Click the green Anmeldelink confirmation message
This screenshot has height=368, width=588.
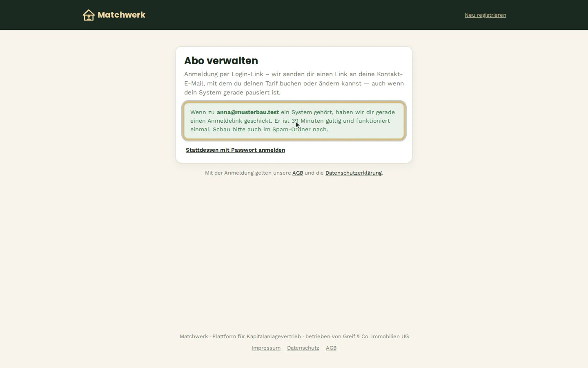pos(294,121)
